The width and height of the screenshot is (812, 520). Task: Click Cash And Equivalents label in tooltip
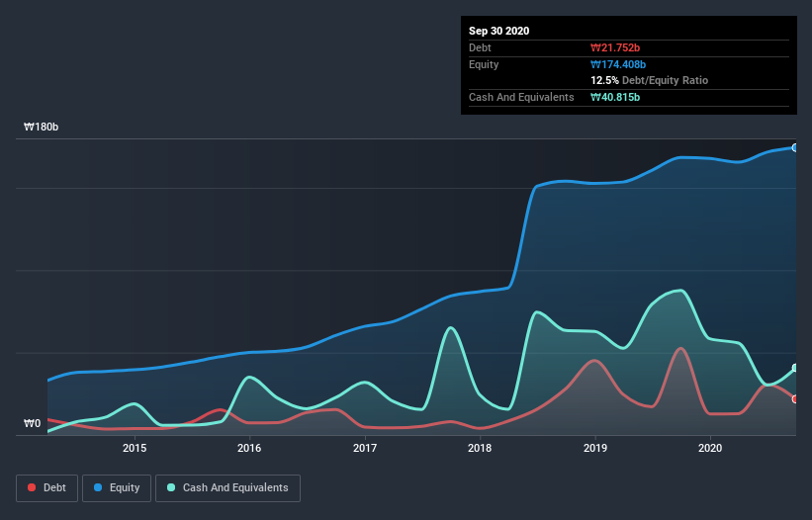point(521,97)
